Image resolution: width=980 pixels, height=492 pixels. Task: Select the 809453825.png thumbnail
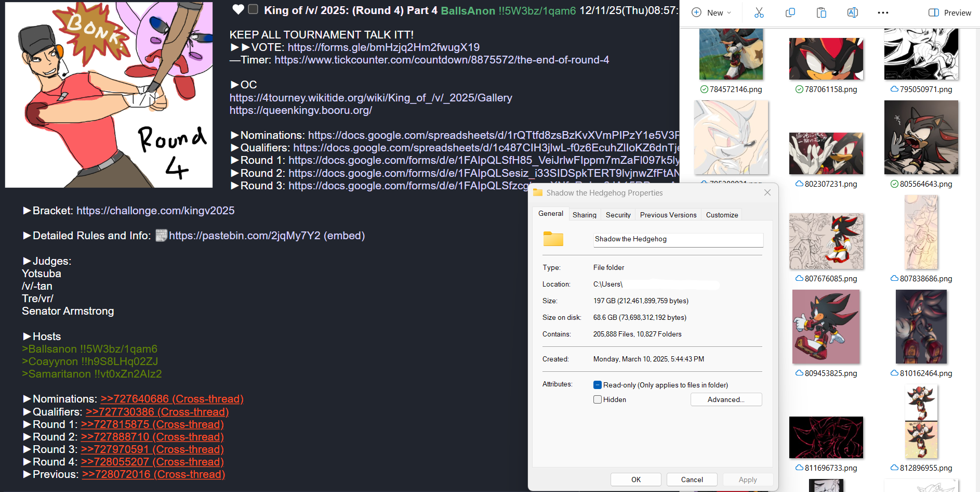826,327
